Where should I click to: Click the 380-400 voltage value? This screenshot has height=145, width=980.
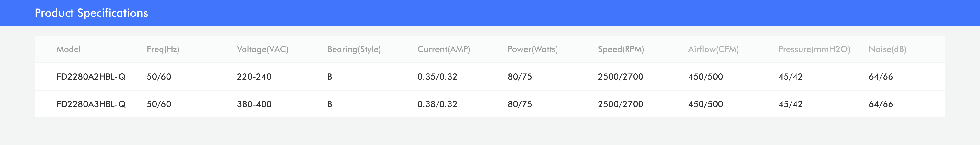[254, 104]
